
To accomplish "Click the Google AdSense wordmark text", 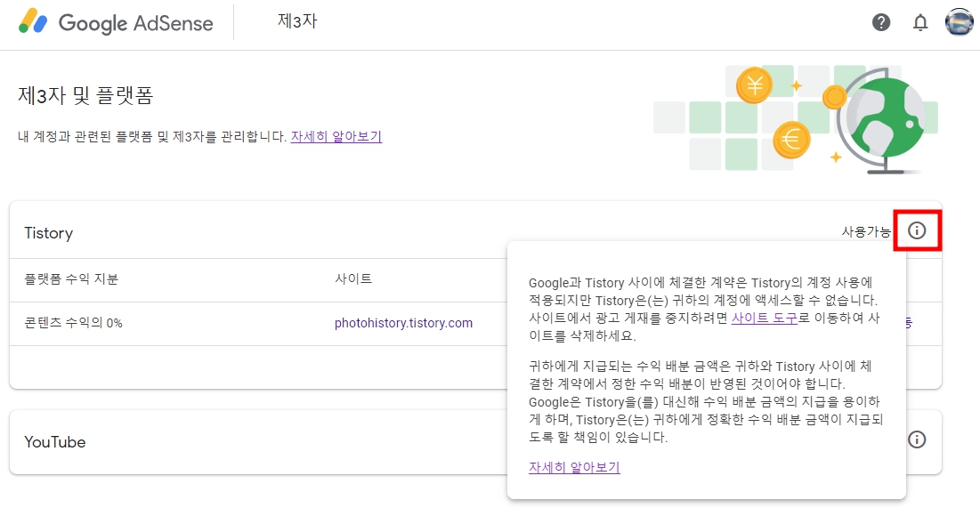I will [135, 23].
